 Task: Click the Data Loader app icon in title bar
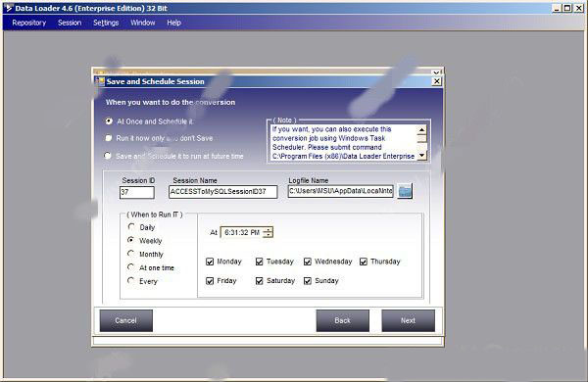click(9, 8)
